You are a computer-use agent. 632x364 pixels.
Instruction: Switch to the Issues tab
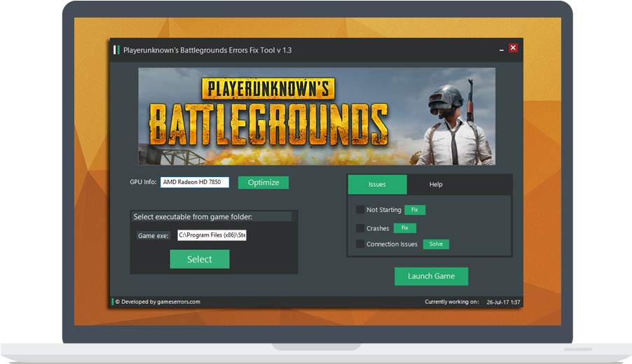point(377,184)
